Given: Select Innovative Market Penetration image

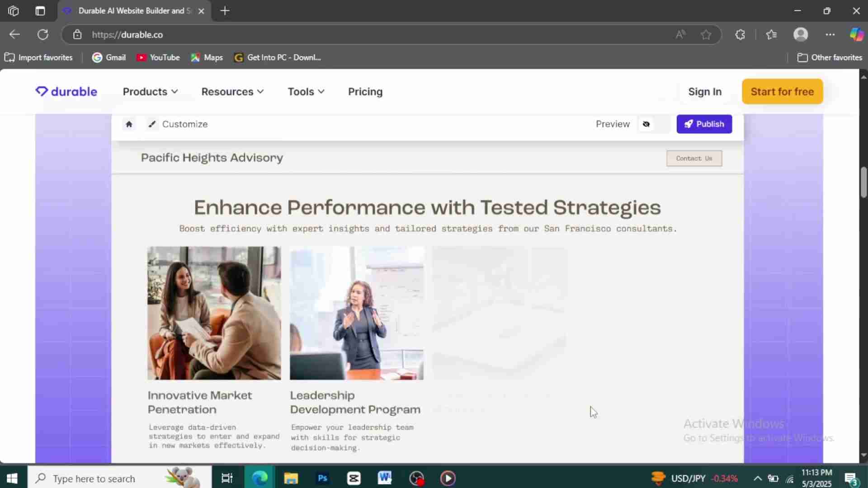Looking at the screenshot, I should click(214, 313).
